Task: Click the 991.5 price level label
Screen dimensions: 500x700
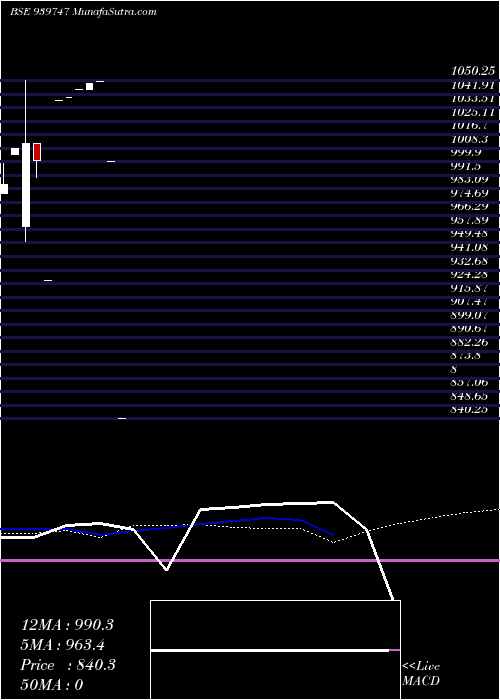Action: [x=466, y=166]
